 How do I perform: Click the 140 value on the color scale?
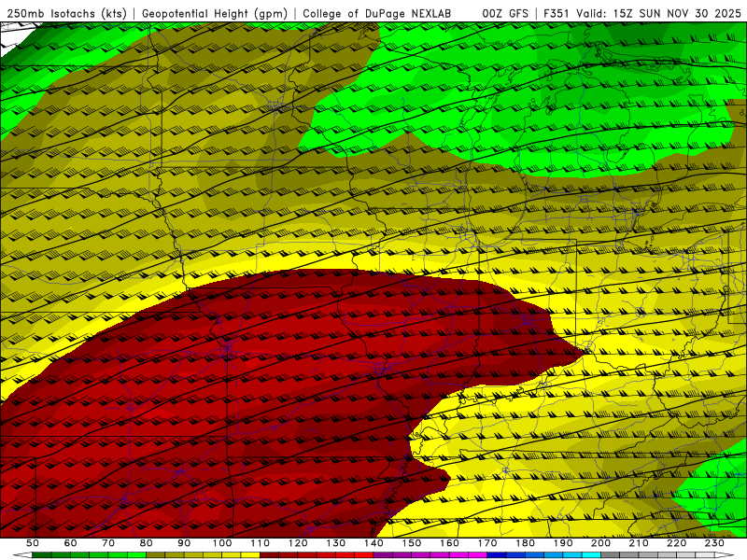pyautogui.click(x=373, y=543)
